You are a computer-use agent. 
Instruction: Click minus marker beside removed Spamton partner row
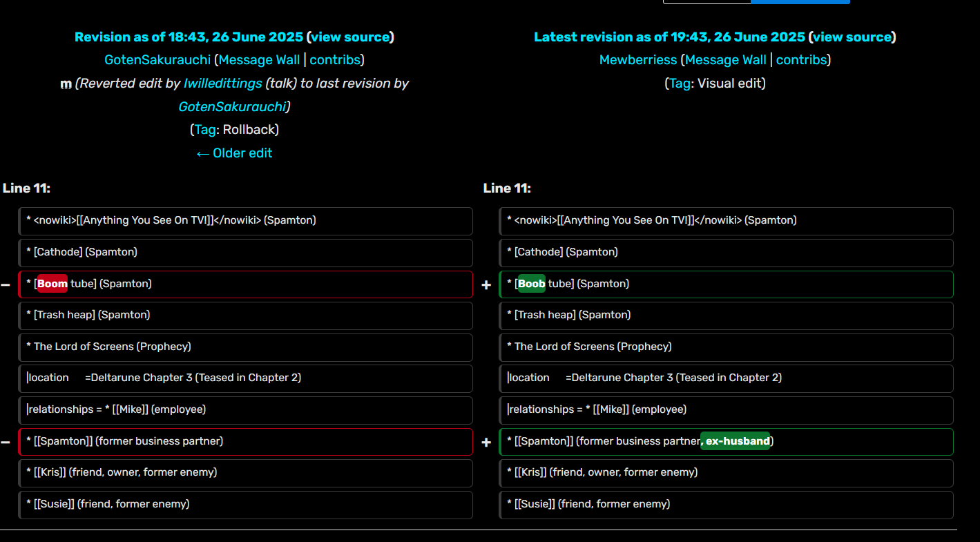point(6,443)
